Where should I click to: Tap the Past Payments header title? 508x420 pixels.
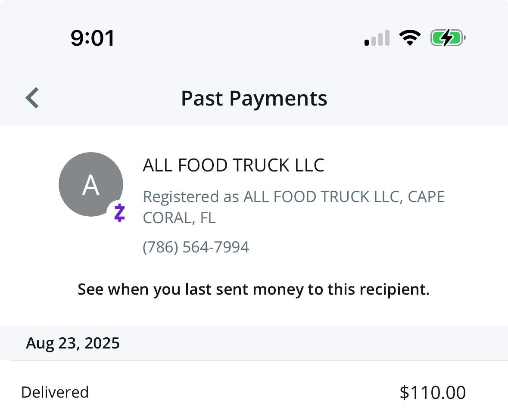(x=254, y=98)
